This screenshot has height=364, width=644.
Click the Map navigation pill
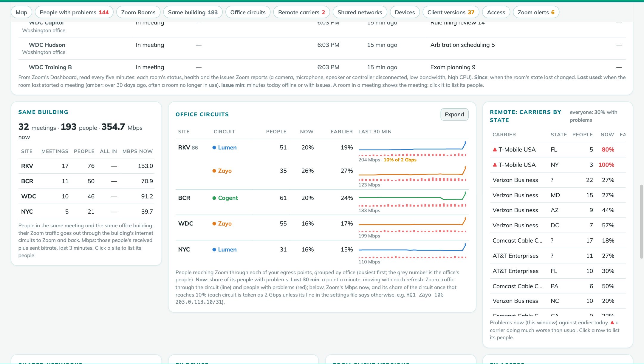21,12
